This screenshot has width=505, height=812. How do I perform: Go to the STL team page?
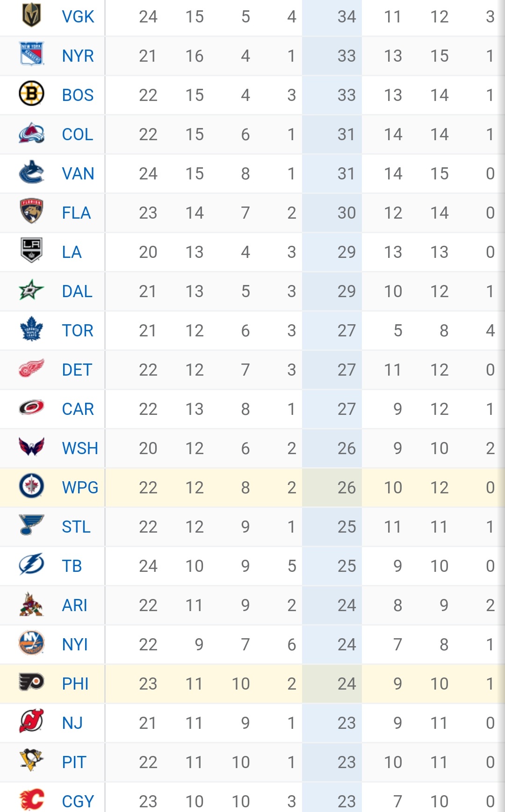coord(76,527)
